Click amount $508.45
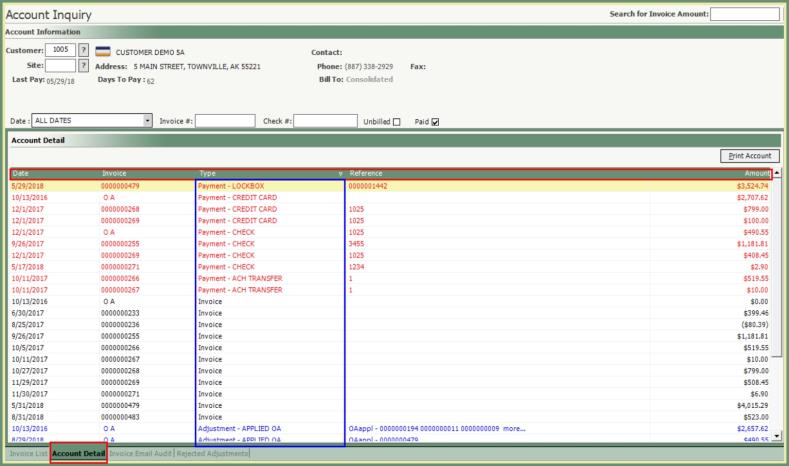This screenshot has height=466, width=789. (x=756, y=382)
